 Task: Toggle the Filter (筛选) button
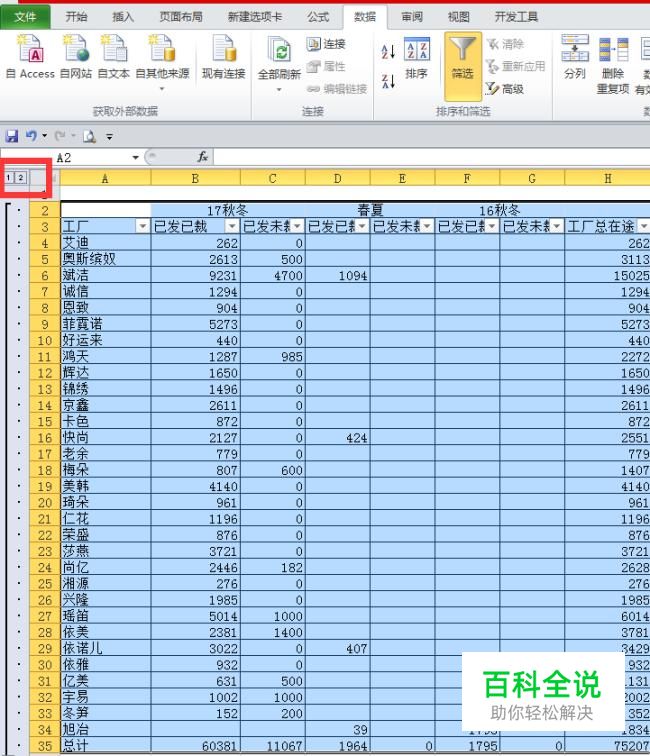pos(462,66)
